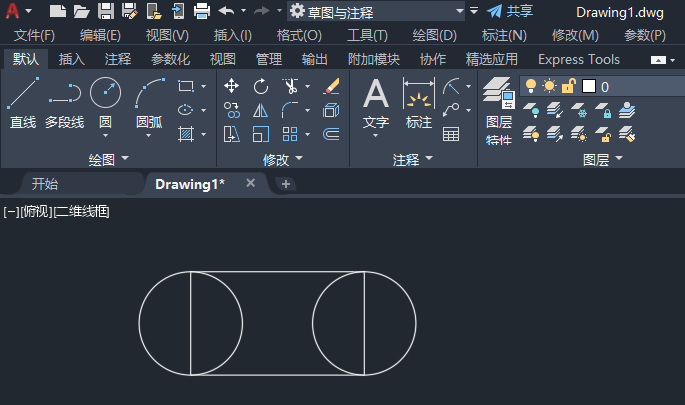This screenshot has width=685, height=405.
Task: Expand the Arc (圆弧) dropdown arrow
Action: coord(149,136)
